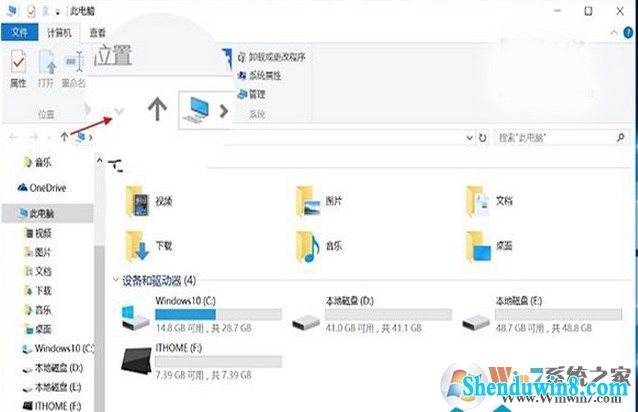Refresh the address bar location
This screenshot has width=638, height=412.
coord(483,138)
